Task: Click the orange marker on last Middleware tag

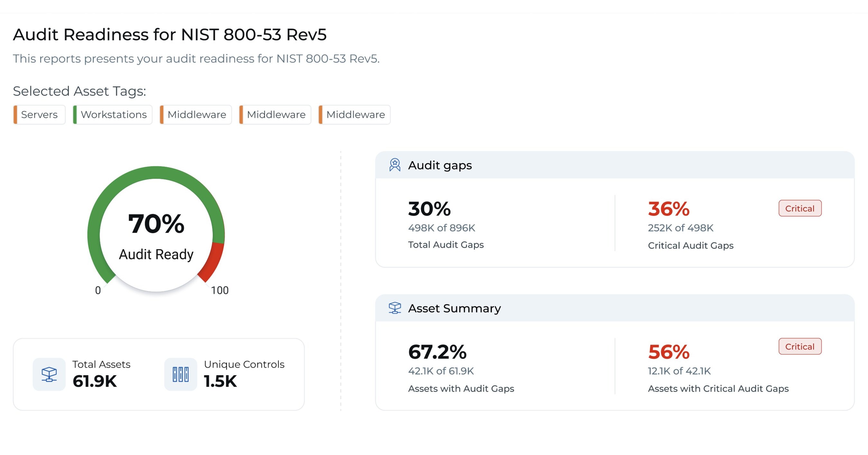Action: click(x=321, y=115)
